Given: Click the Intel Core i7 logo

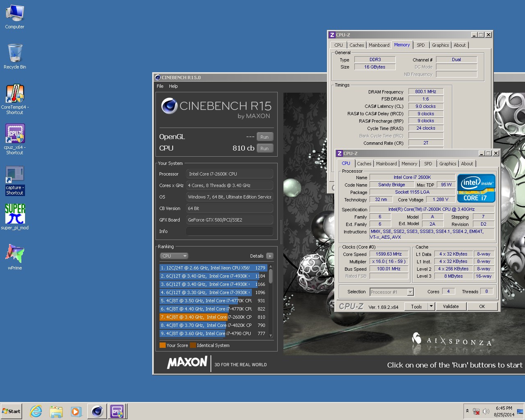Looking at the screenshot, I should [476, 188].
